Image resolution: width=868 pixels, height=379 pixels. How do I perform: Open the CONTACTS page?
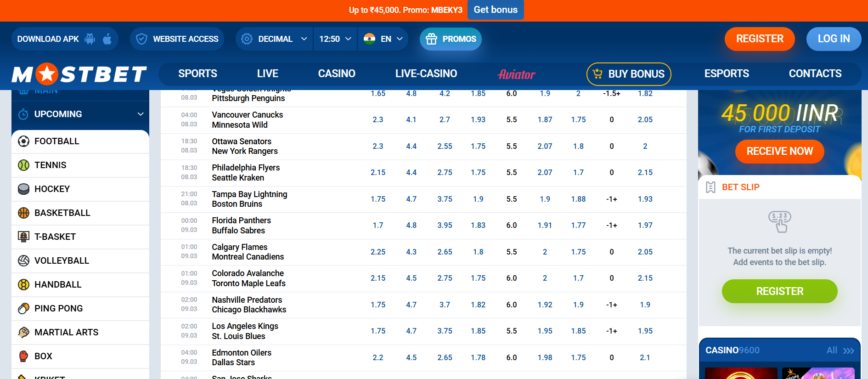(815, 74)
